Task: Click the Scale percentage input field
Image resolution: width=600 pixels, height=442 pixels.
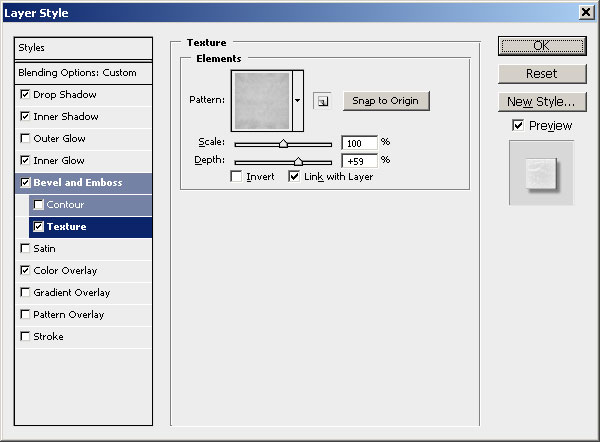Action: 359,143
